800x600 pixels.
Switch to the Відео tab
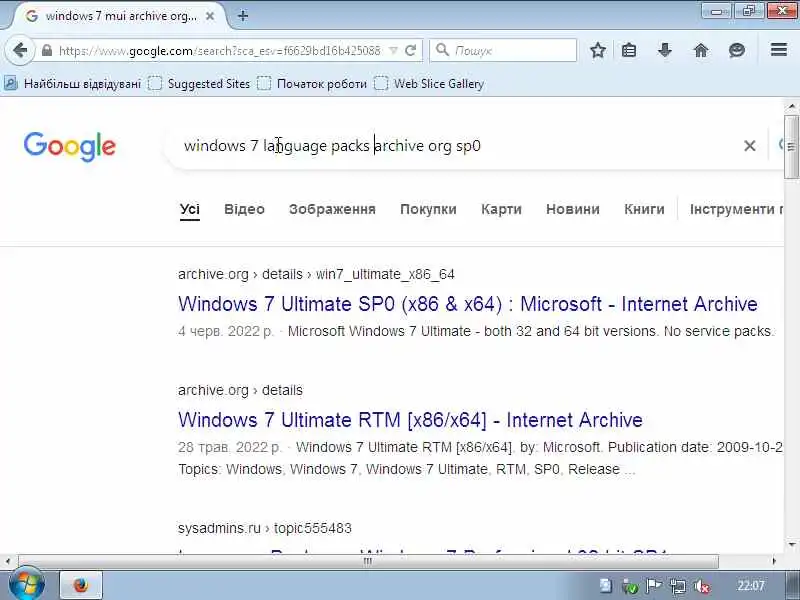(244, 209)
